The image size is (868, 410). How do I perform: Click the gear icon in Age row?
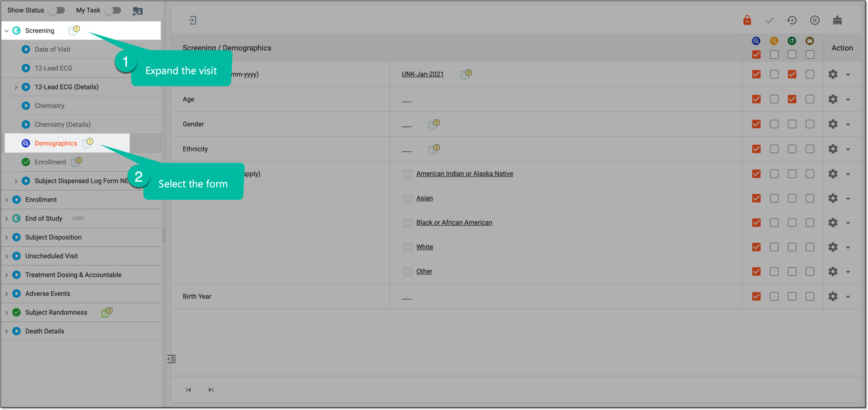pos(833,99)
